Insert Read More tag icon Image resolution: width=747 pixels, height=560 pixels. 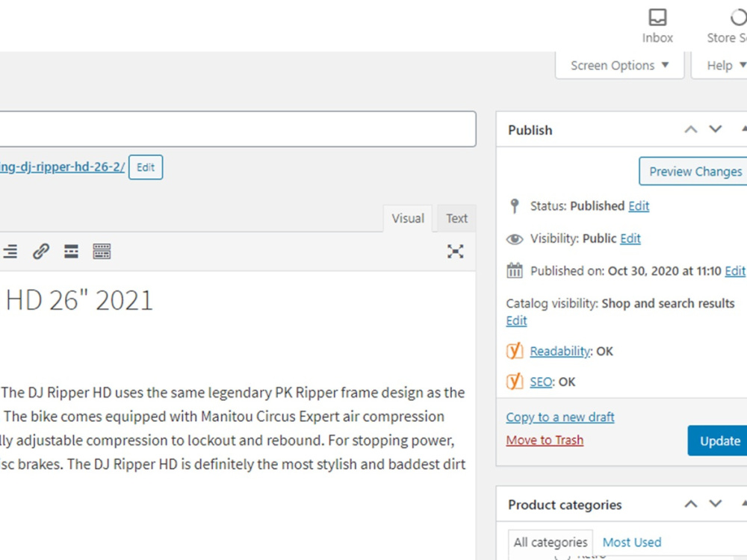72,251
